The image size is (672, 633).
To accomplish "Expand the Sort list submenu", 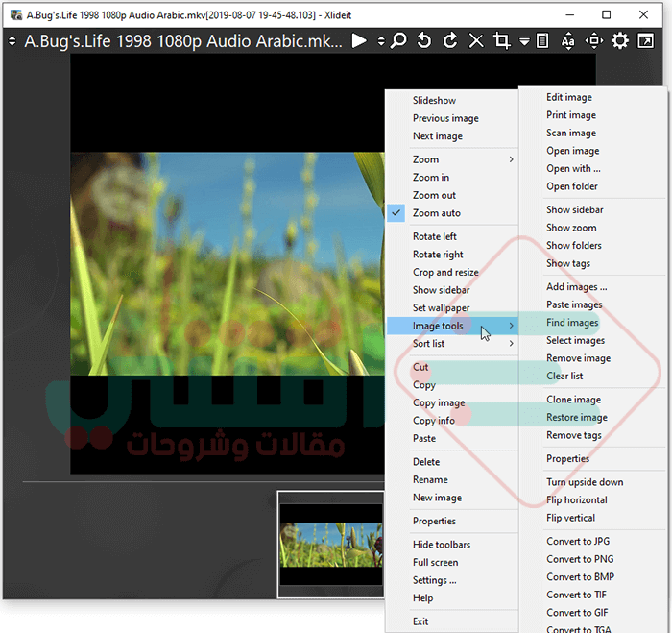I will click(452, 344).
